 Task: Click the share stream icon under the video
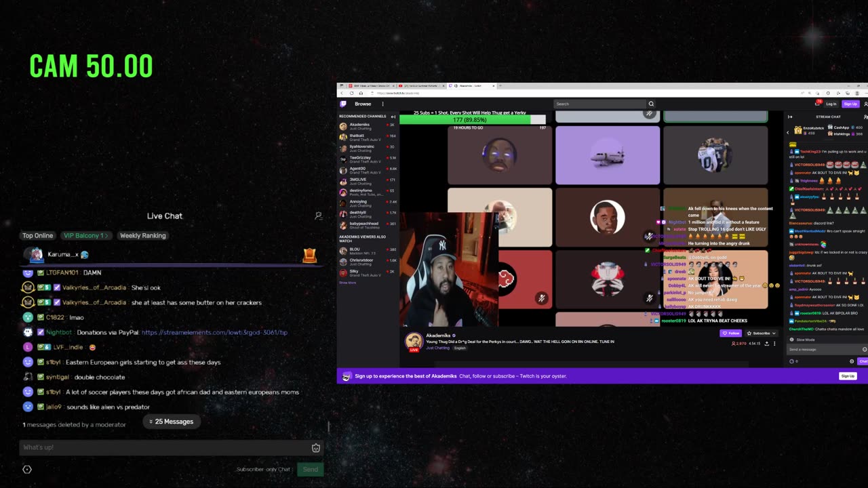click(767, 344)
